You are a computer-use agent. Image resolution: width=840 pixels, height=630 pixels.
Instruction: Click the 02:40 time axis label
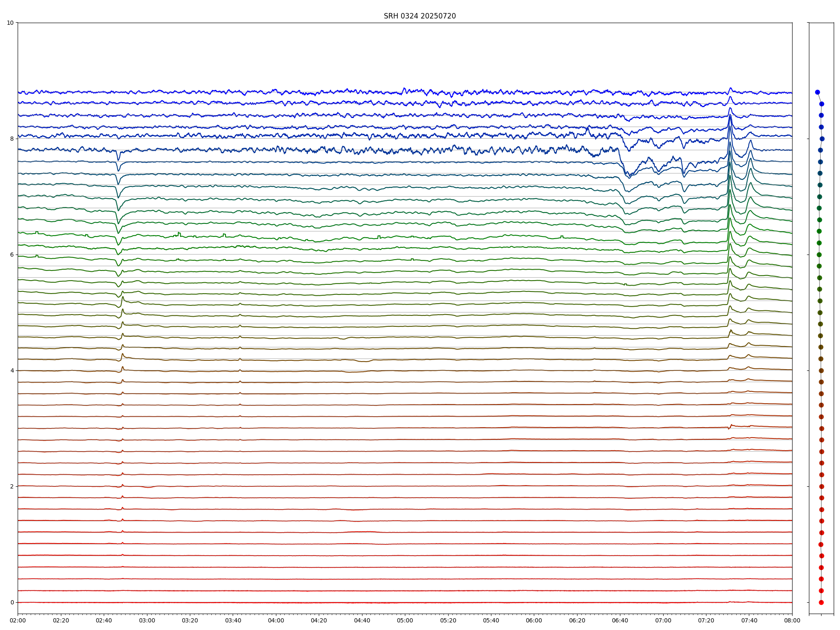click(x=104, y=620)
